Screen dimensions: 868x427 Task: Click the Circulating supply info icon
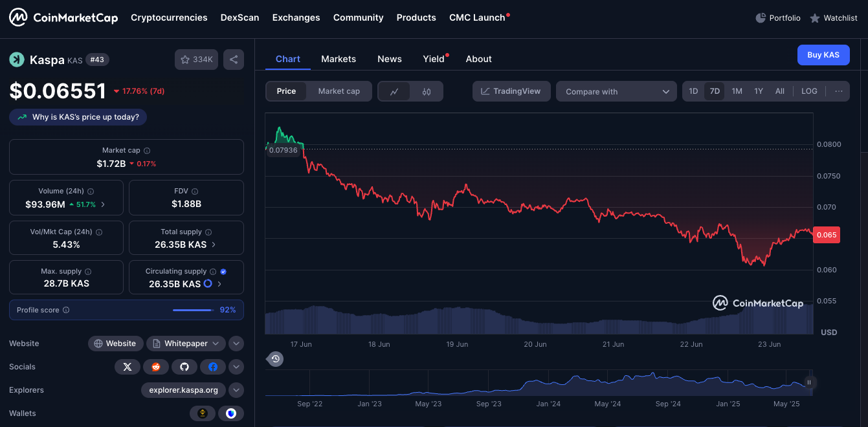[x=213, y=272]
